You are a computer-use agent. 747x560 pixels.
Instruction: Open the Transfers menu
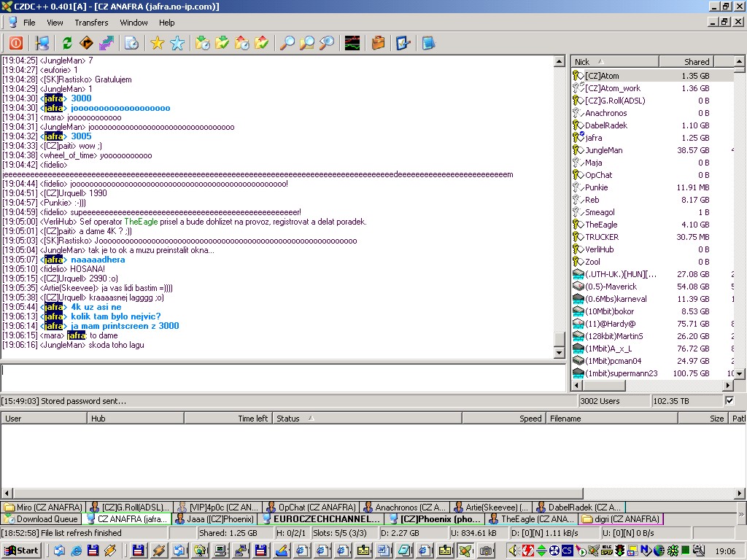[x=91, y=23]
